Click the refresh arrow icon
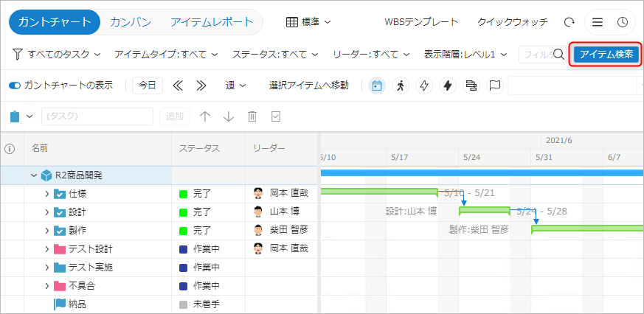The height and width of the screenshot is (314, 644). 569,22
